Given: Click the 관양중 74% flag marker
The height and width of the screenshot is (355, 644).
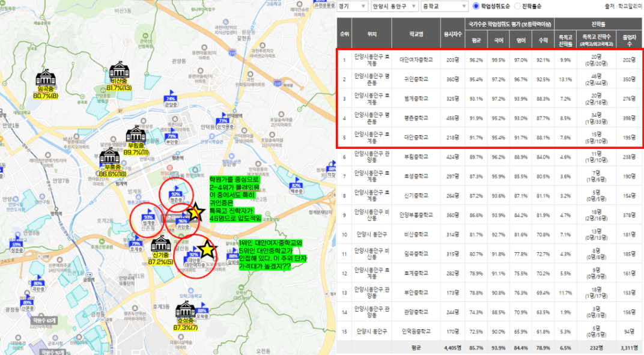Looking at the screenshot, I should coord(171,99).
